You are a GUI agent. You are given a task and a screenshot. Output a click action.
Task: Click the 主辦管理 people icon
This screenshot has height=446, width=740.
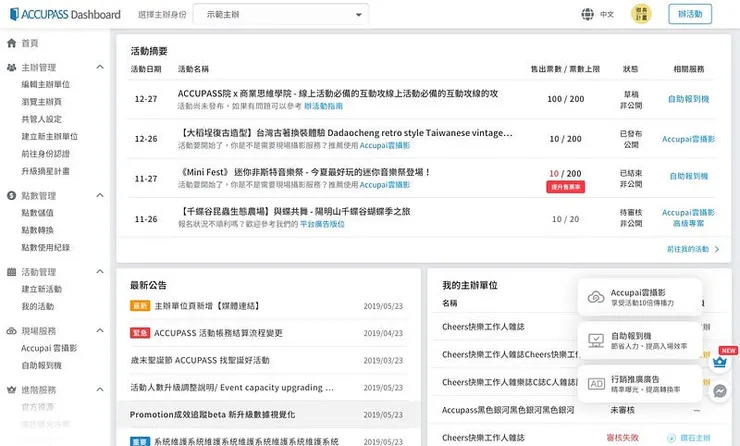[11, 67]
